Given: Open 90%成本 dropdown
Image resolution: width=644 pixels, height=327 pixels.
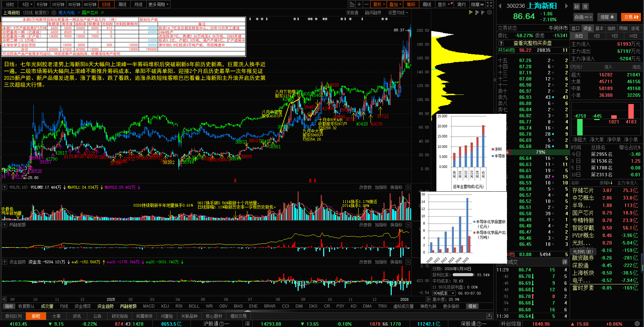Looking at the screenshot, I should (x=444, y=293).
